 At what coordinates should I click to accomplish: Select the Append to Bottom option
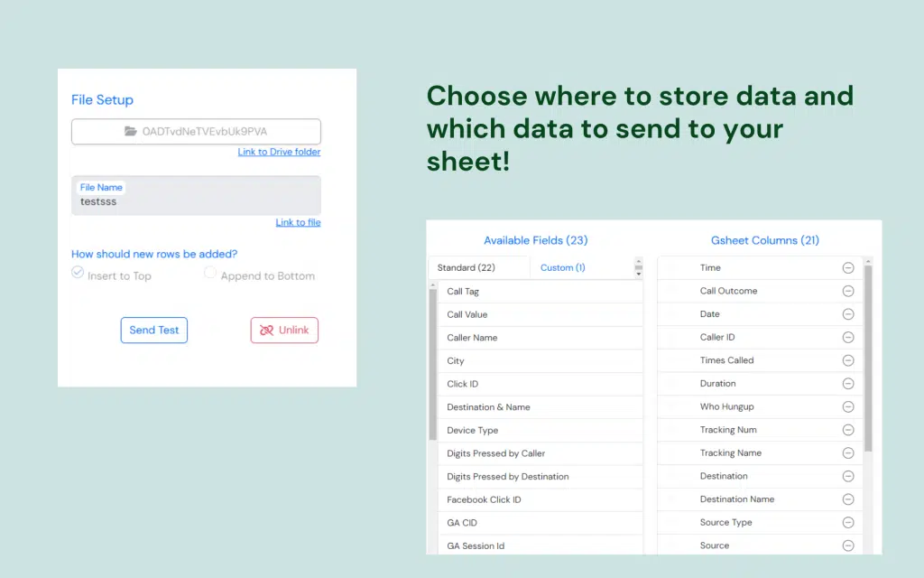click(x=210, y=273)
